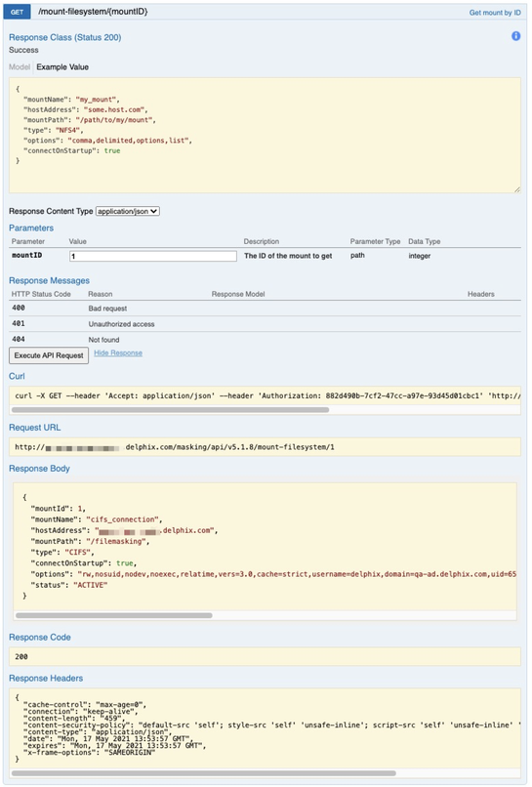Image resolution: width=532 pixels, height=787 pixels.
Task: Click the Success status text
Action: point(23,50)
